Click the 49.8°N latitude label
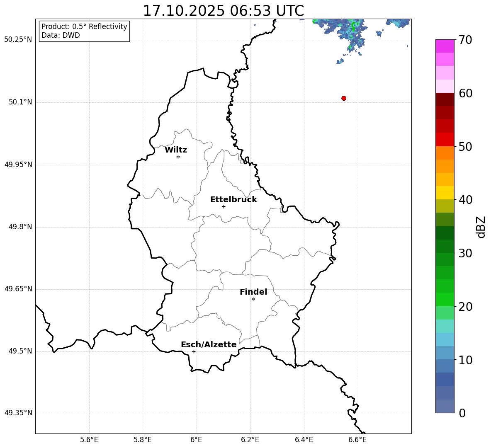491x448 pixels. [x=20, y=227]
